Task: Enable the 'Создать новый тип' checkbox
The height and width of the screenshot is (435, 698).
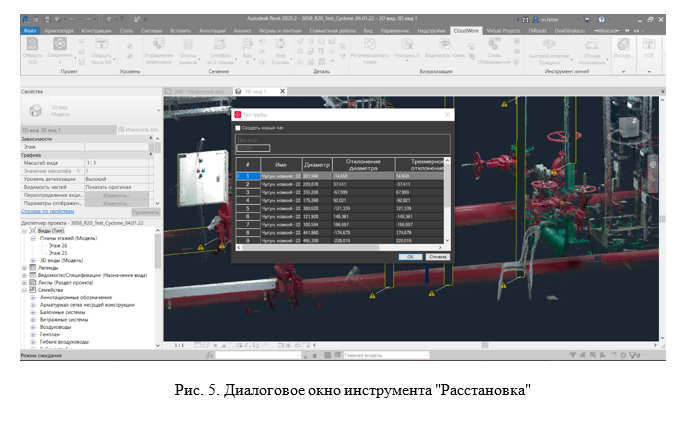Action: pyautogui.click(x=237, y=128)
